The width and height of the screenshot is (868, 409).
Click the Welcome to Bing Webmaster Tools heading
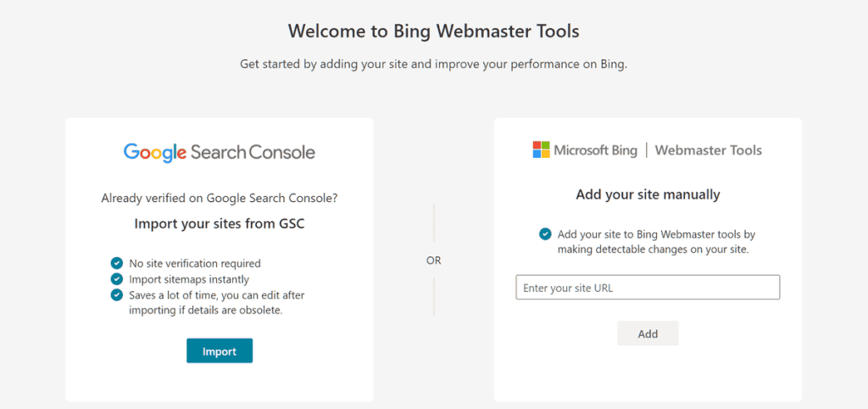tap(433, 31)
